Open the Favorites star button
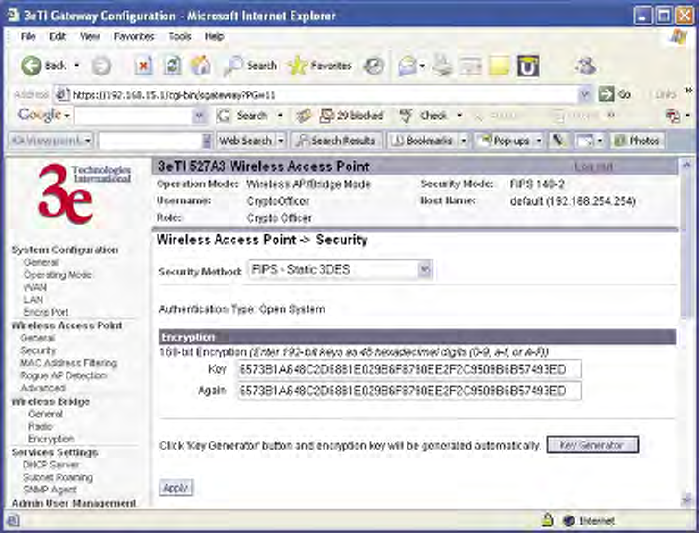Screen dimensions: 699x533 tap(320, 66)
